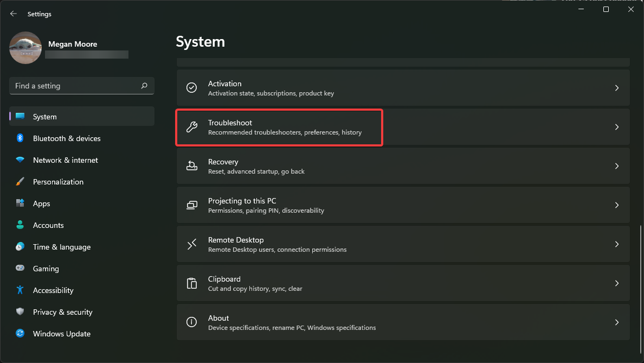Go back using the arrow button
This screenshot has width=644, height=363.
(x=13, y=13)
